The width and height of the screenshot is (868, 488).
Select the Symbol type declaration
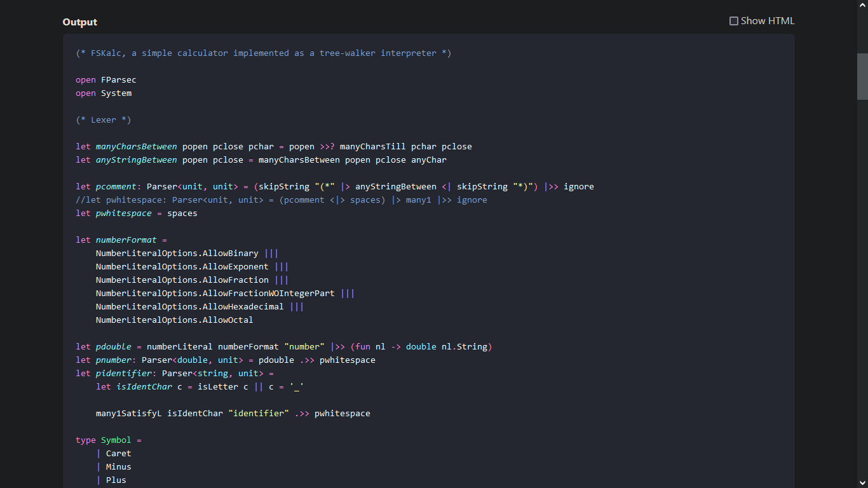click(x=108, y=440)
